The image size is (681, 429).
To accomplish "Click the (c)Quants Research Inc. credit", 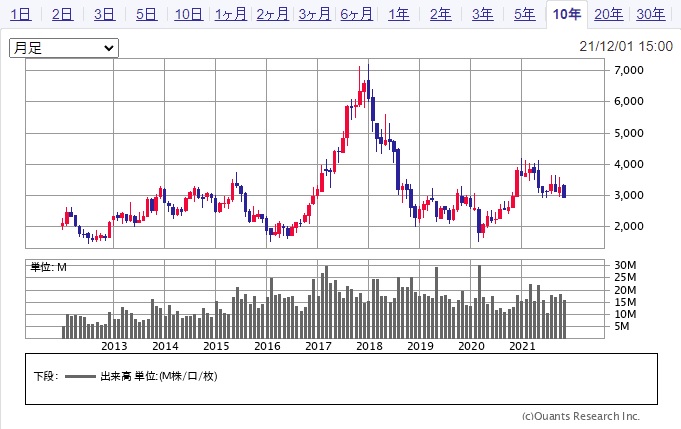I will click(581, 416).
